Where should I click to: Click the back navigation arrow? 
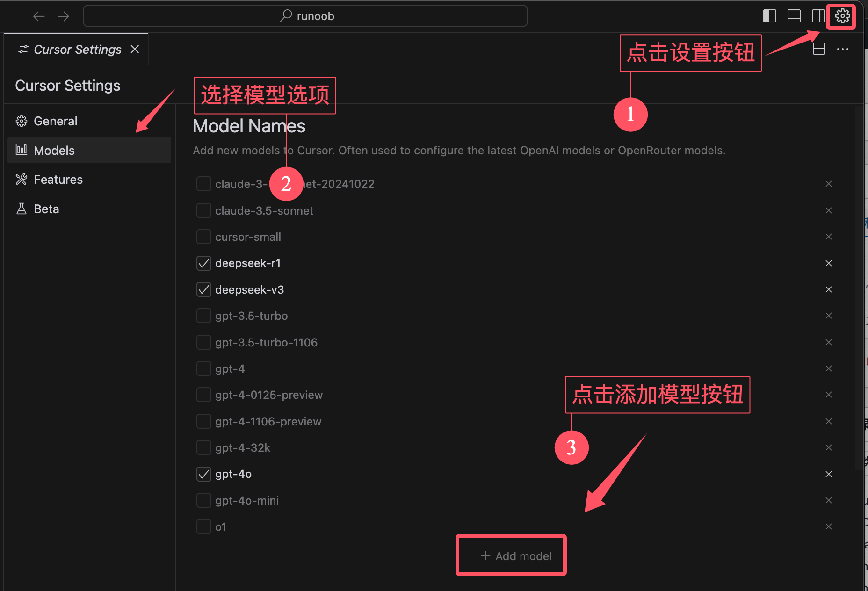click(39, 16)
